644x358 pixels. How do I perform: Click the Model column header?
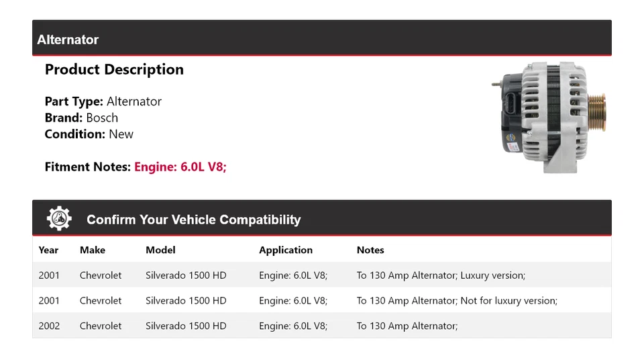click(x=160, y=250)
